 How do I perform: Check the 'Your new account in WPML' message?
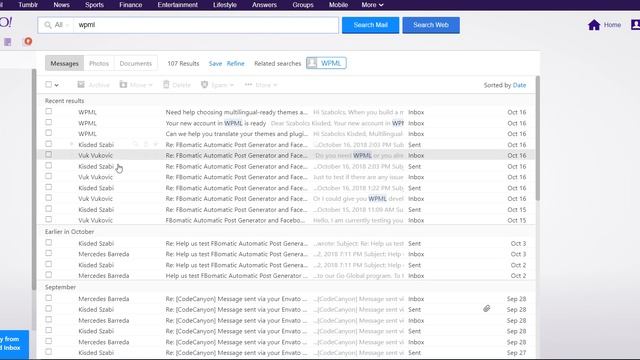tap(49, 122)
